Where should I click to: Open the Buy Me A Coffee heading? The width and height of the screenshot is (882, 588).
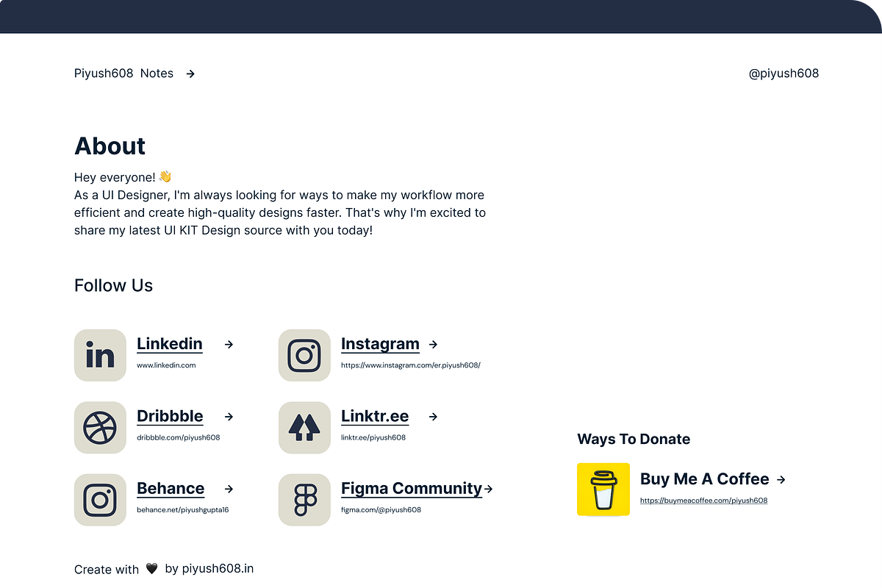click(x=704, y=479)
